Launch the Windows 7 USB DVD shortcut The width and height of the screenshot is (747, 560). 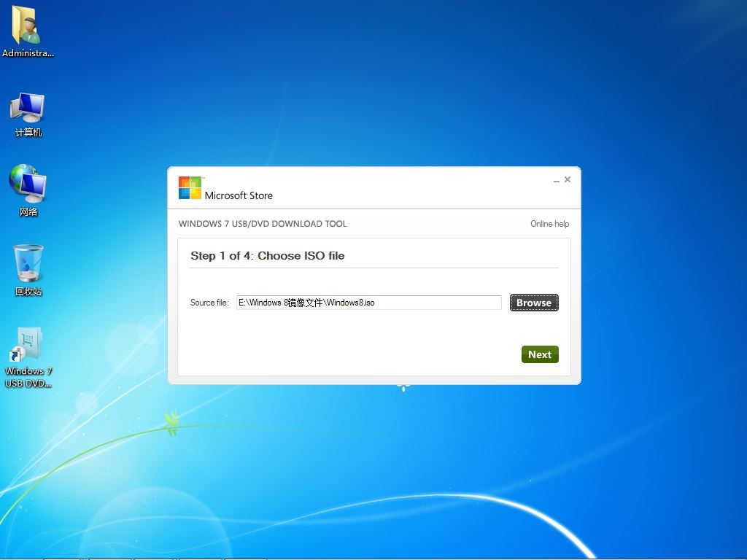(x=28, y=357)
